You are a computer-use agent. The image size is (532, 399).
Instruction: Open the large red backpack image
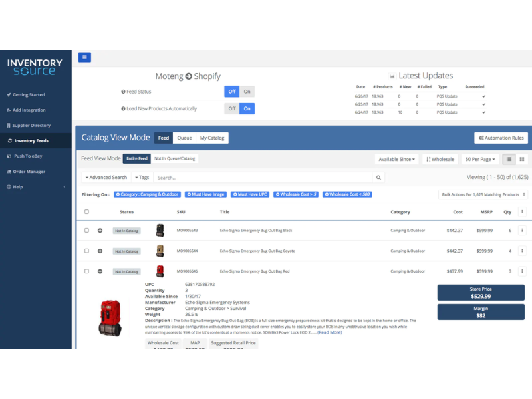pos(110,319)
